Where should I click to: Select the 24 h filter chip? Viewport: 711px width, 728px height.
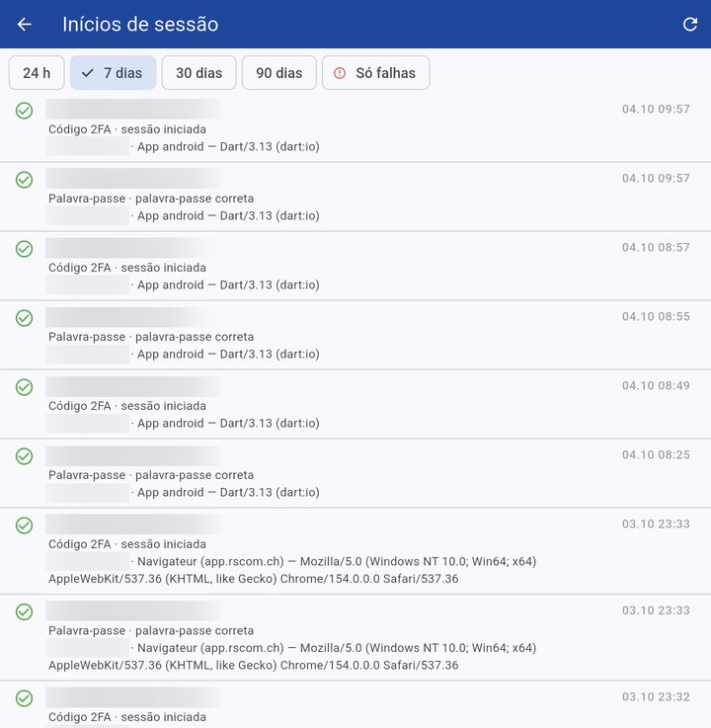[x=37, y=73]
